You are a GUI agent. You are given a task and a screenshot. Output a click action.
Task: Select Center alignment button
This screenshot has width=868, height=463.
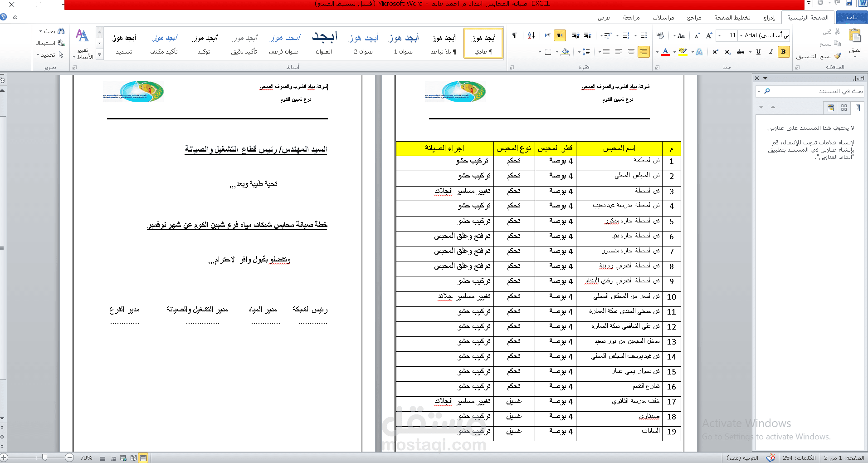pos(631,52)
